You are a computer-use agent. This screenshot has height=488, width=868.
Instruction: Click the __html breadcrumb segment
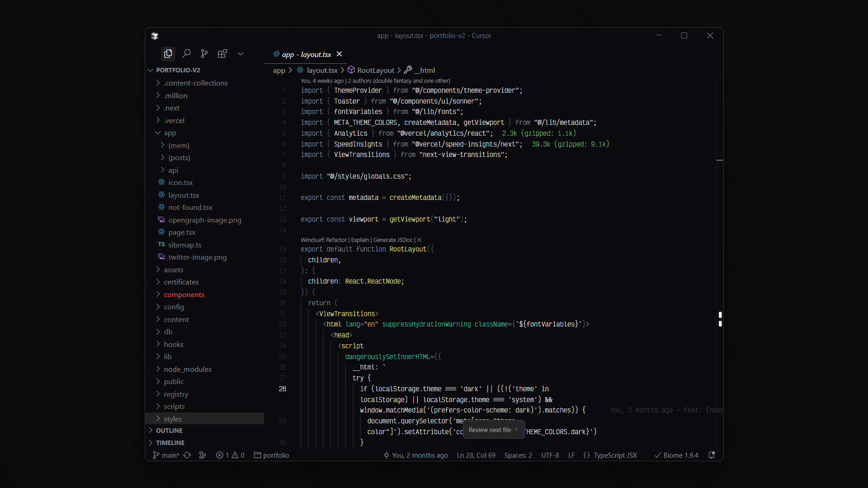pyautogui.click(x=420, y=70)
